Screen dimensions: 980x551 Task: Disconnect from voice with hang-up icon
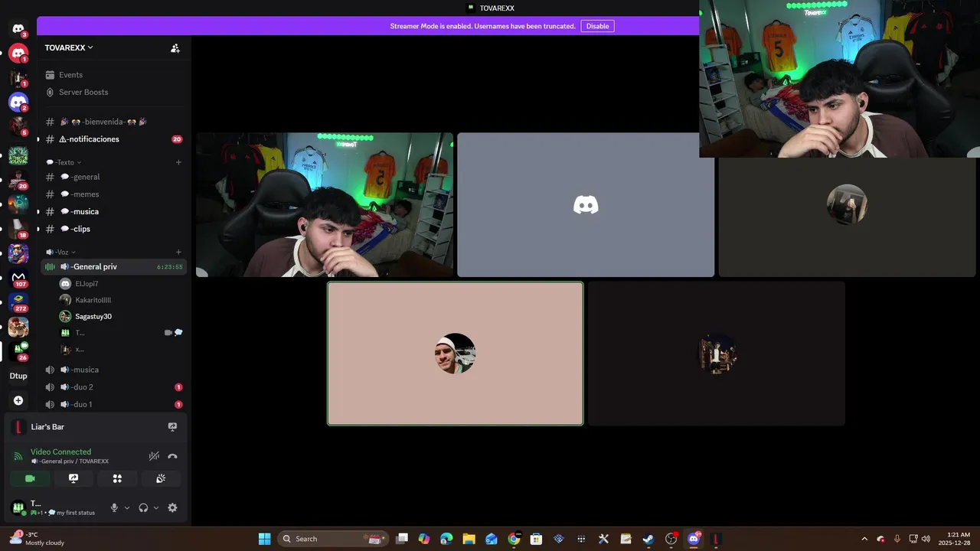pos(172,456)
